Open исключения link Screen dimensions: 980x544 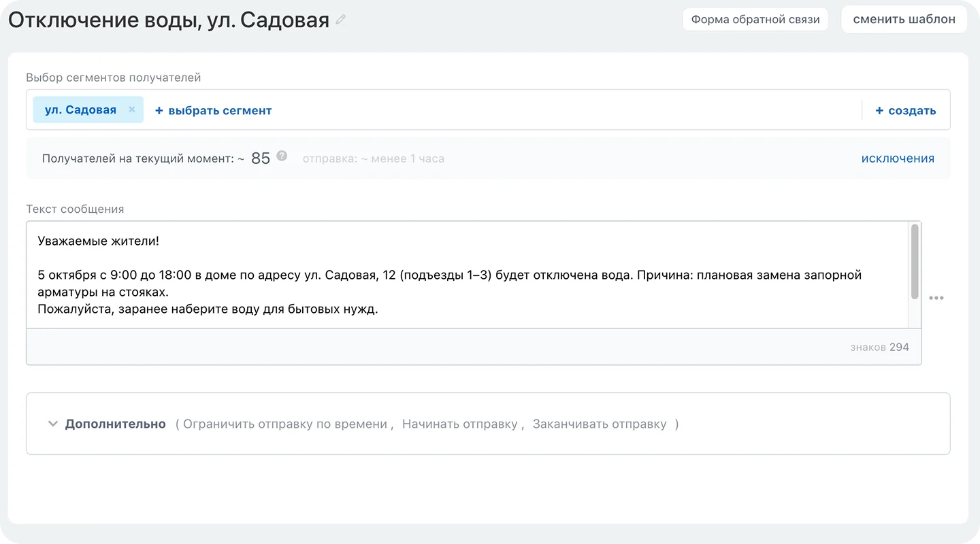(x=898, y=158)
